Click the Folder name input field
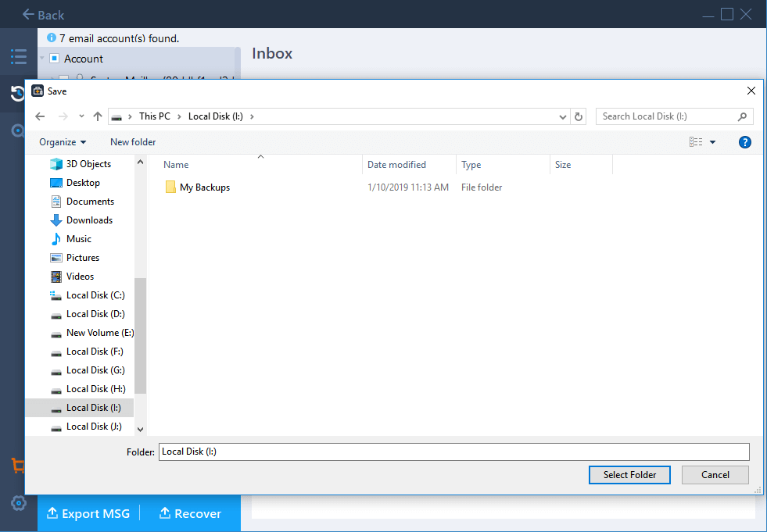Screen dimensions: 767x532 453,452
